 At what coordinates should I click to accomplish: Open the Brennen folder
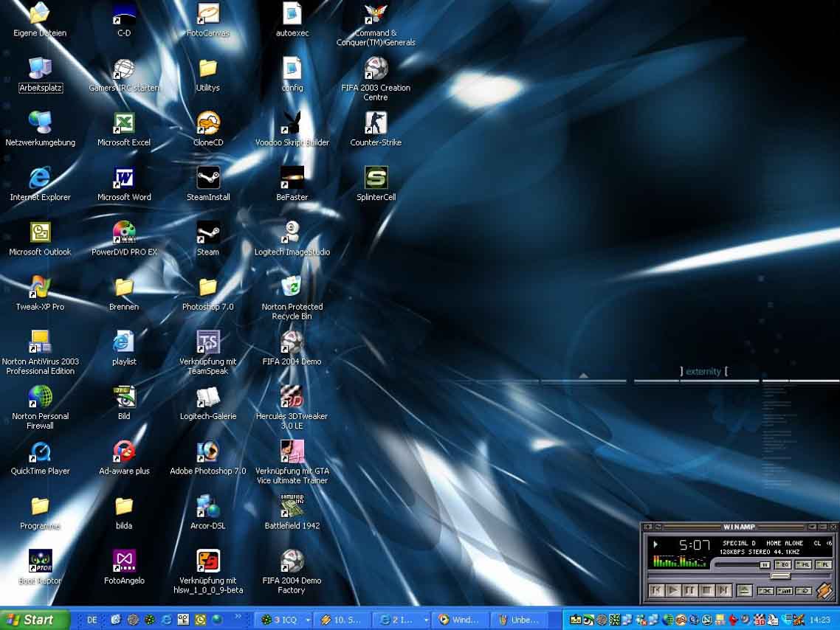(x=124, y=294)
